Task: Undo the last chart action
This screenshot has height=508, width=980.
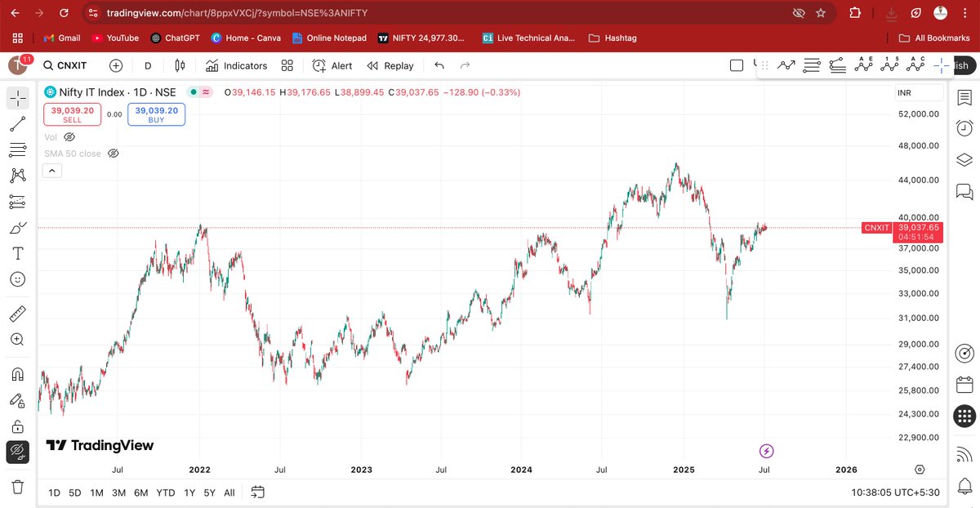Action: (x=439, y=65)
